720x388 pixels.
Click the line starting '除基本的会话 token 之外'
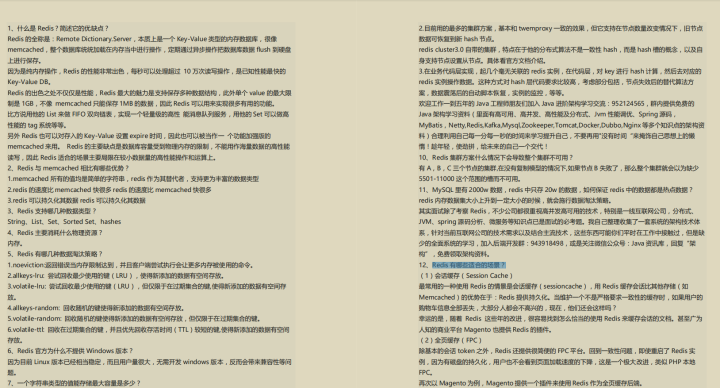click(557, 350)
